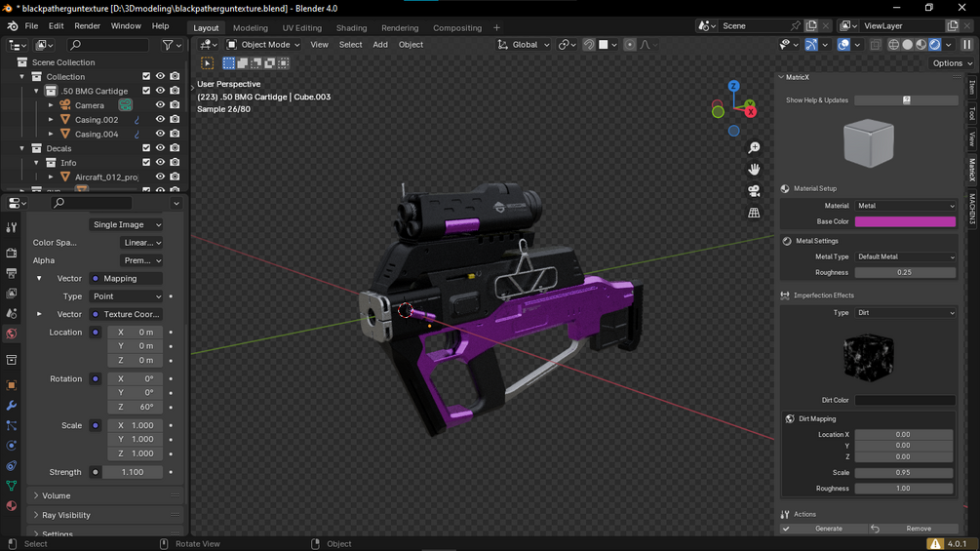This screenshot has width=980, height=551.
Task: Open the Material properties tab icon
Action: pyautogui.click(x=12, y=505)
